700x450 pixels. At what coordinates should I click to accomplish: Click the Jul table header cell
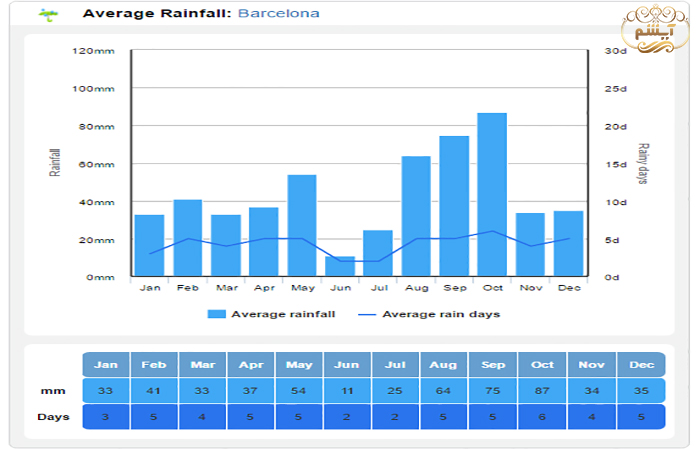pos(396,365)
